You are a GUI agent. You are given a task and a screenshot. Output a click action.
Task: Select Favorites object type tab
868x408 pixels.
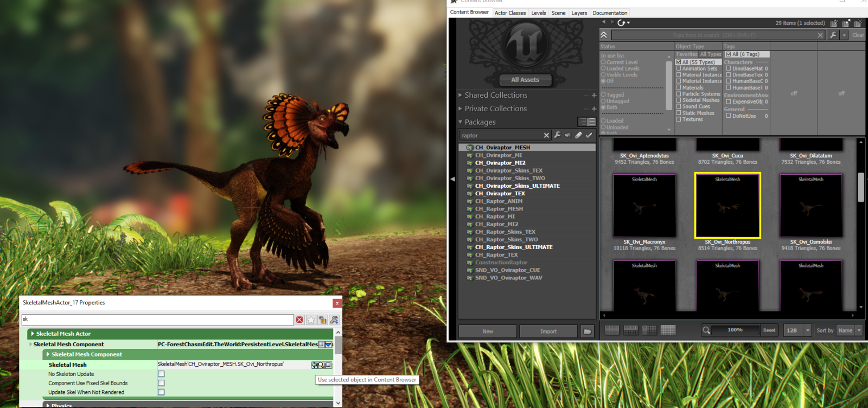click(687, 54)
